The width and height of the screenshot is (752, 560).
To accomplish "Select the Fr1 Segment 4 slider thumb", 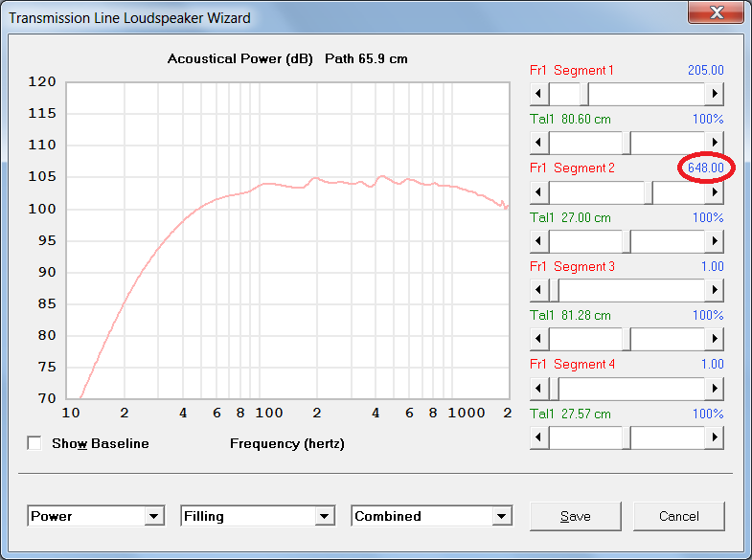I will (x=554, y=389).
